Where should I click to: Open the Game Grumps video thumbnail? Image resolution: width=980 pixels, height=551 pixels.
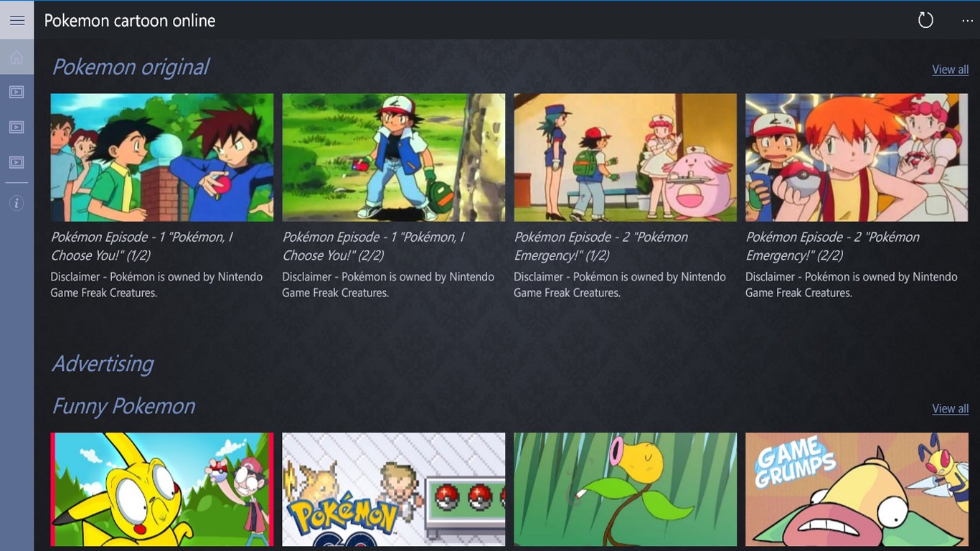tap(856, 489)
